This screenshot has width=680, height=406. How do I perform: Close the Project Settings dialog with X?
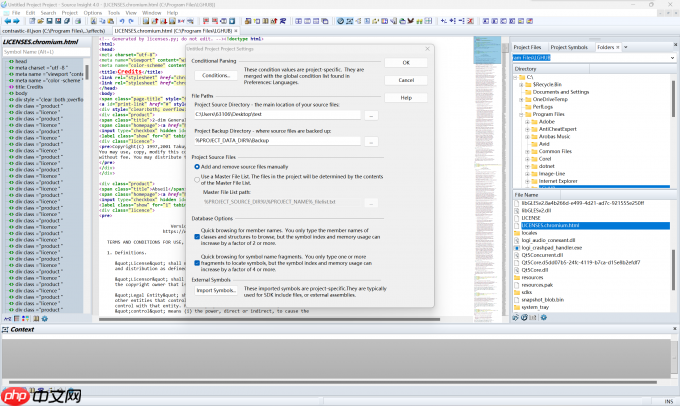[428, 50]
